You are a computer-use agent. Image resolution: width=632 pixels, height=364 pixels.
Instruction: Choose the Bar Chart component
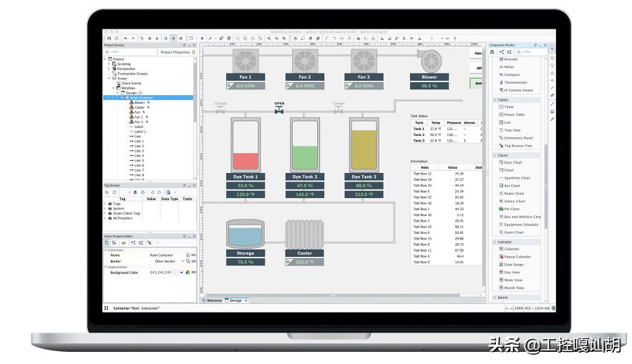[x=510, y=186]
